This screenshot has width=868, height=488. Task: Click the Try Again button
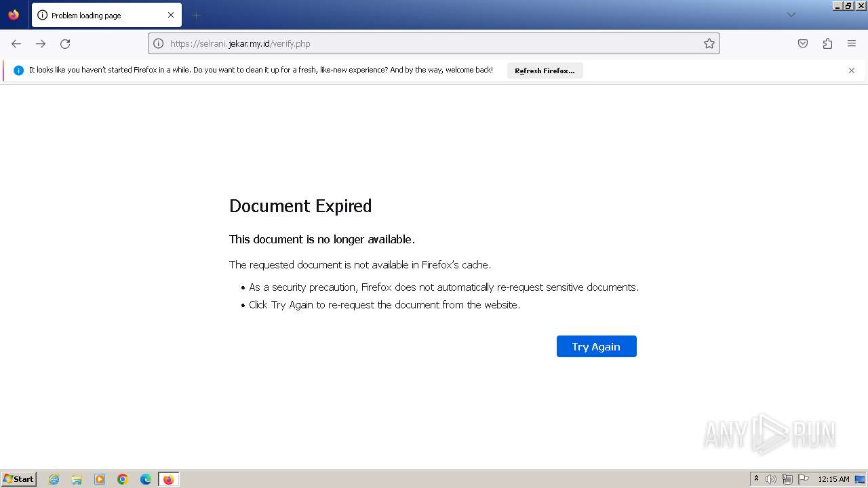pyautogui.click(x=596, y=346)
